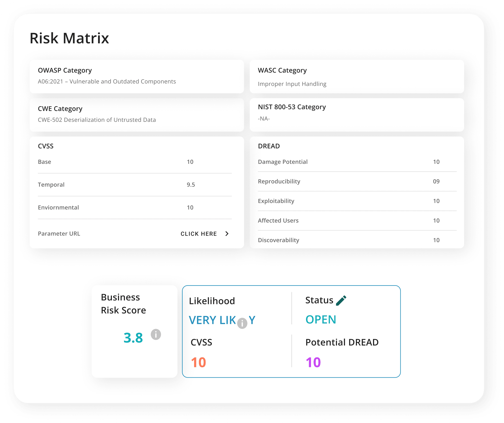
Task: Click the CVSS card heading
Action: pos(46,146)
